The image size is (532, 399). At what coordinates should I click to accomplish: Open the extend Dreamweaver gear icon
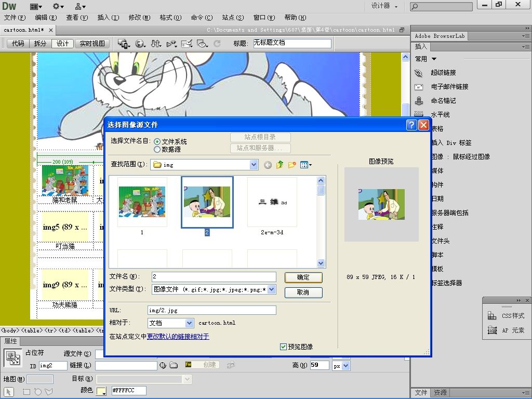point(58,6)
